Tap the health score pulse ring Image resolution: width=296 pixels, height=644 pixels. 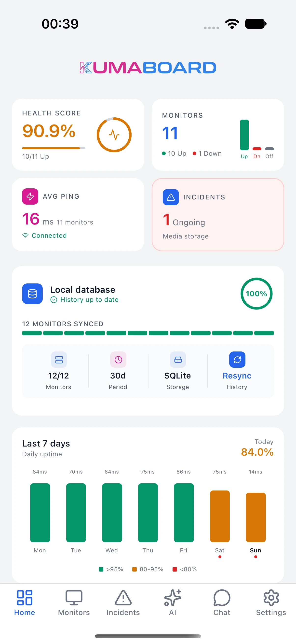click(114, 135)
